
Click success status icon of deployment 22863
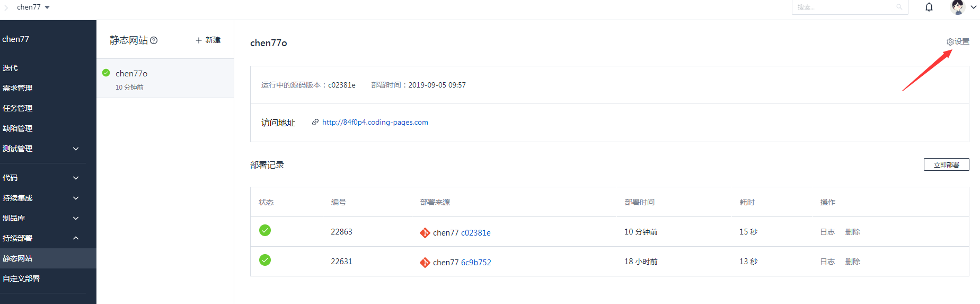click(x=265, y=230)
